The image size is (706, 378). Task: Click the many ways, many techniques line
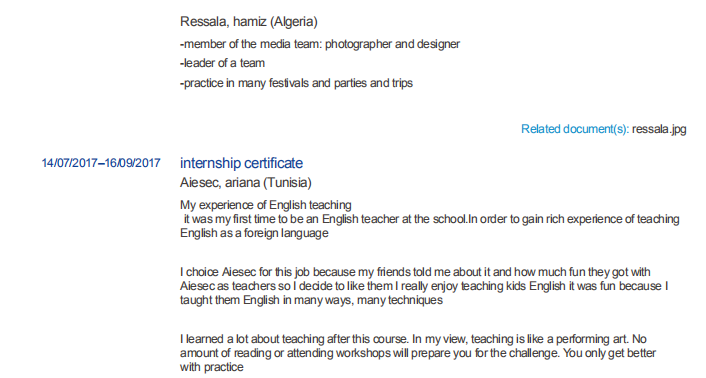coord(312,300)
